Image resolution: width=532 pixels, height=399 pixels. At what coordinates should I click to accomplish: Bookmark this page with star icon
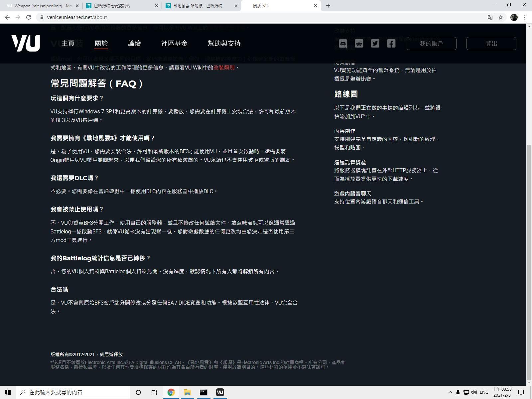(501, 17)
